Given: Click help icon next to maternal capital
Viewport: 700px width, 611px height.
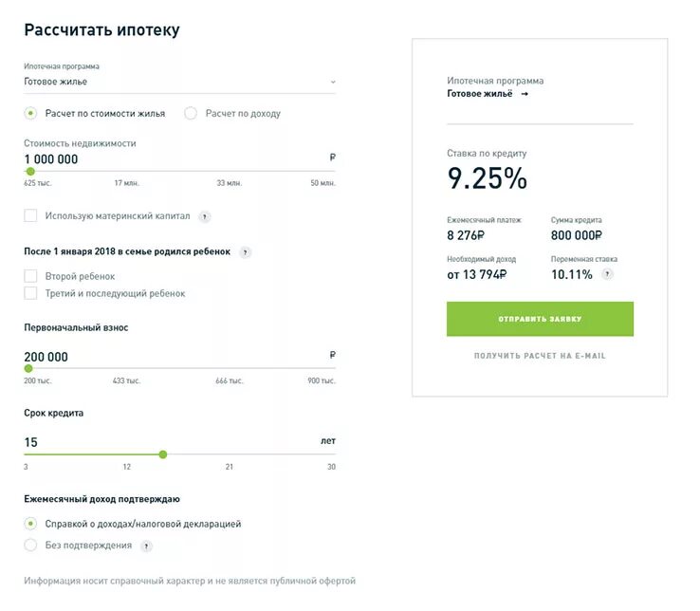Looking at the screenshot, I should [205, 216].
